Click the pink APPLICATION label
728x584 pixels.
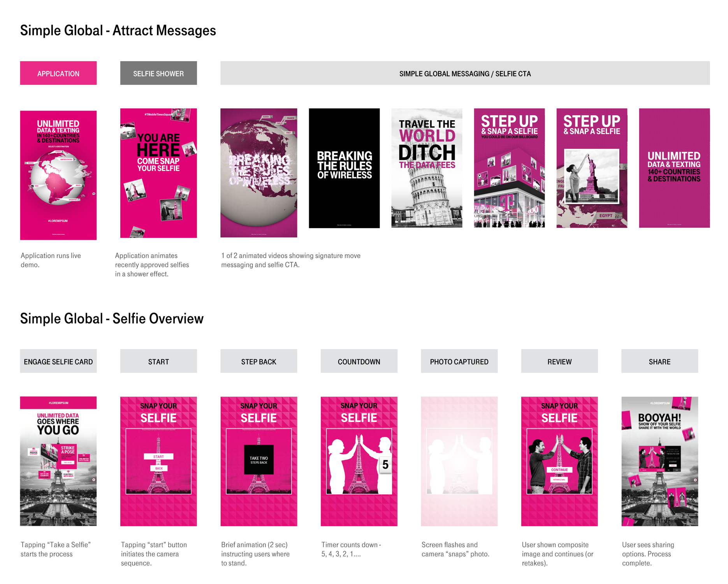coord(58,73)
